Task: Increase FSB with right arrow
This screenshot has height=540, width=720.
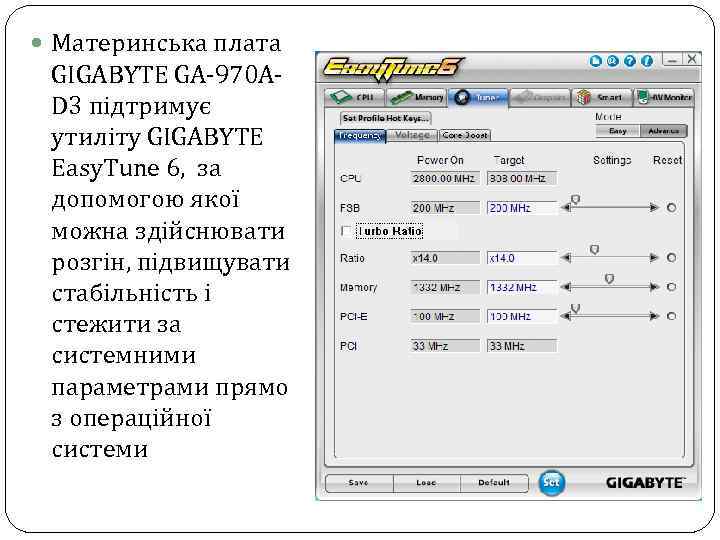Action: tap(654, 208)
